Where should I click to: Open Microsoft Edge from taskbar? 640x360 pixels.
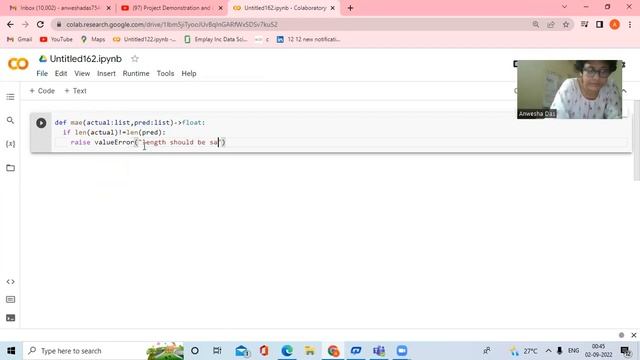[287, 351]
